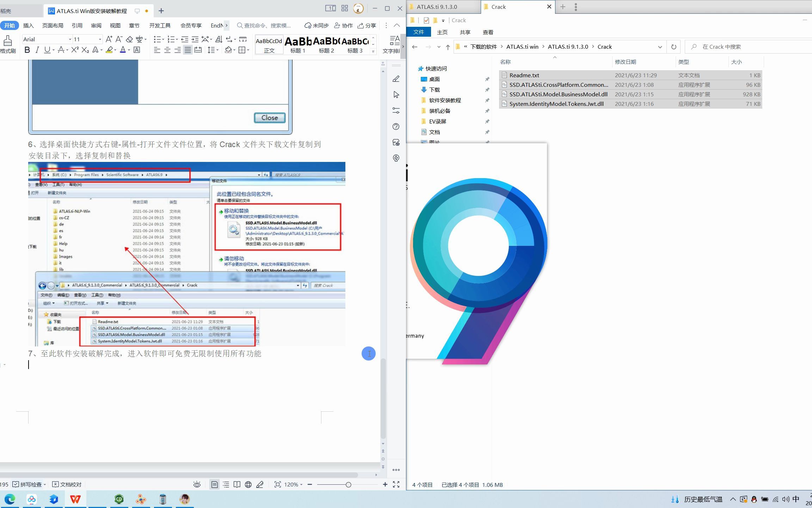The width and height of the screenshot is (812, 508).
Task: Apply text highlight color
Action: coord(109,50)
